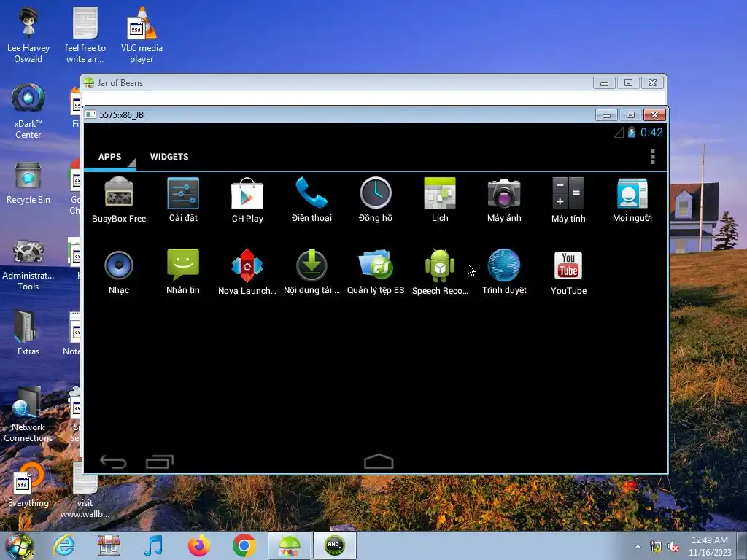The height and width of the screenshot is (560, 747).
Task: Open Firefox from the taskbar
Action: (199, 545)
